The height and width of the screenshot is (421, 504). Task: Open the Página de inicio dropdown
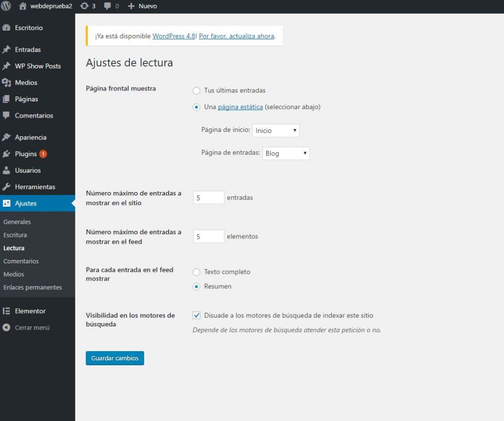276,130
